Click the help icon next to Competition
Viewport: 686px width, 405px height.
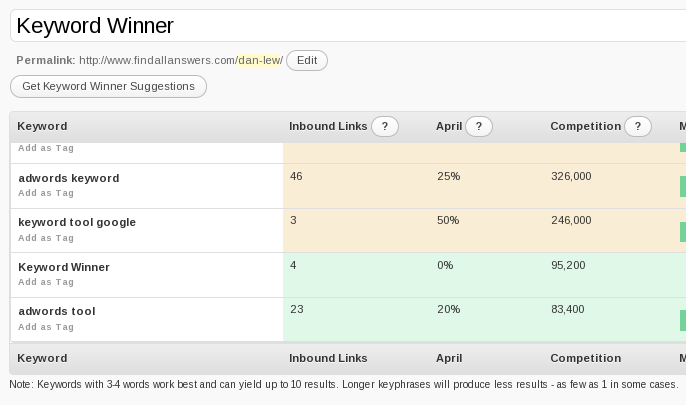coord(638,127)
